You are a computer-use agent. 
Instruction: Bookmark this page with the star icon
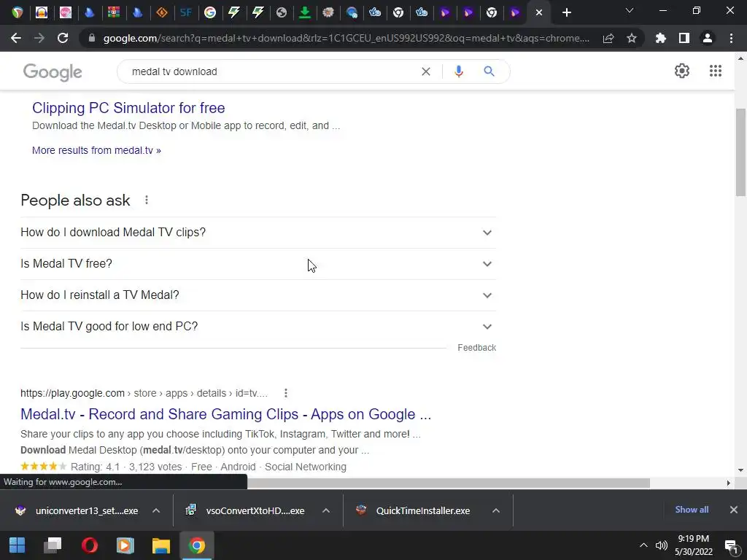(x=632, y=38)
